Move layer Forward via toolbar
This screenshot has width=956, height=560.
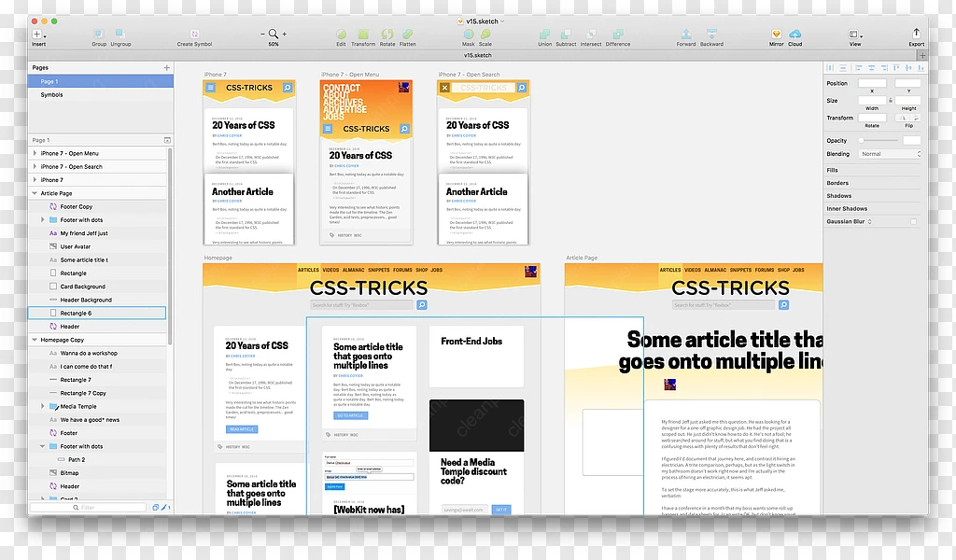click(686, 35)
